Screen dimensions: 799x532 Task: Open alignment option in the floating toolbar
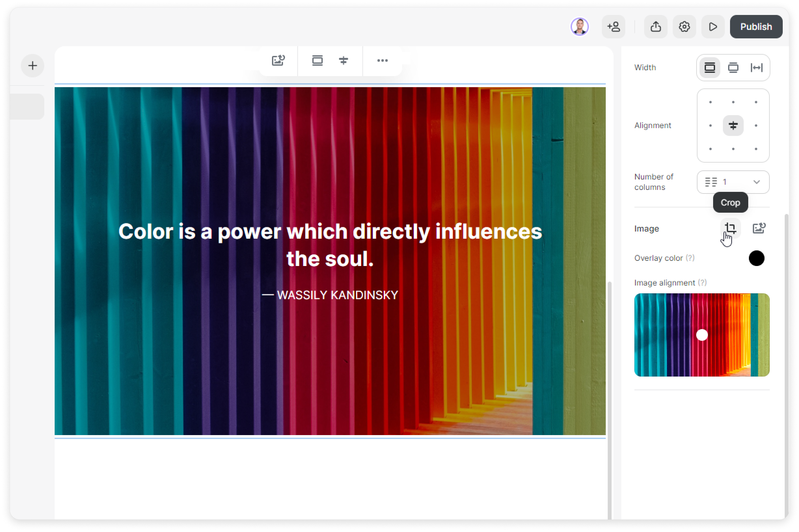tap(343, 60)
